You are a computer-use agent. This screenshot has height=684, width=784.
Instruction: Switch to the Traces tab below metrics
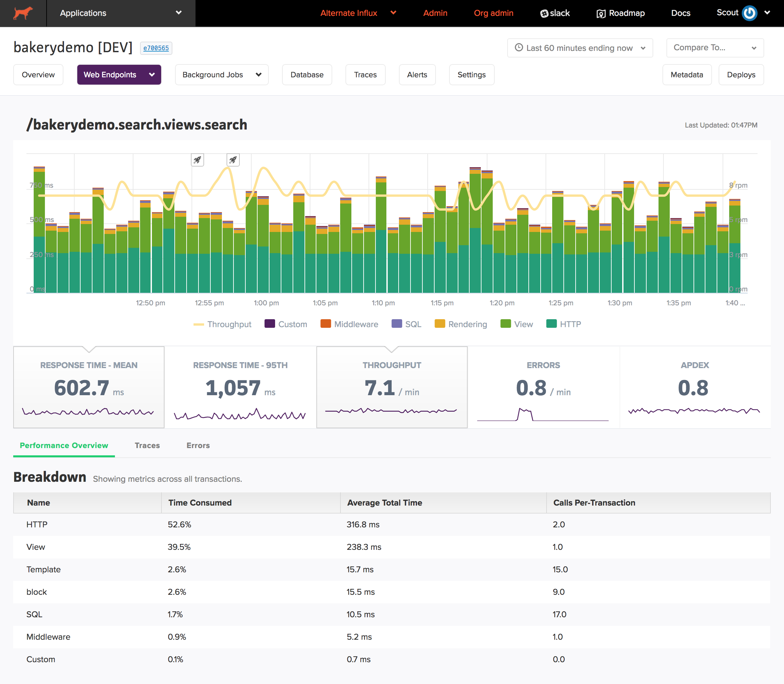[x=147, y=445]
